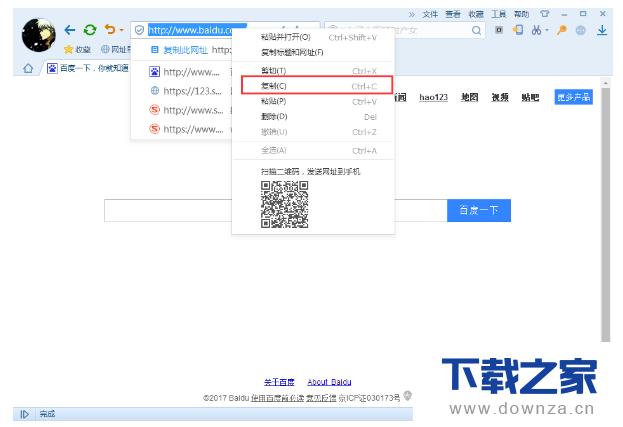The width and height of the screenshot is (623, 427).
Task: Click the scissors screenshot tool icon
Action: [x=537, y=31]
